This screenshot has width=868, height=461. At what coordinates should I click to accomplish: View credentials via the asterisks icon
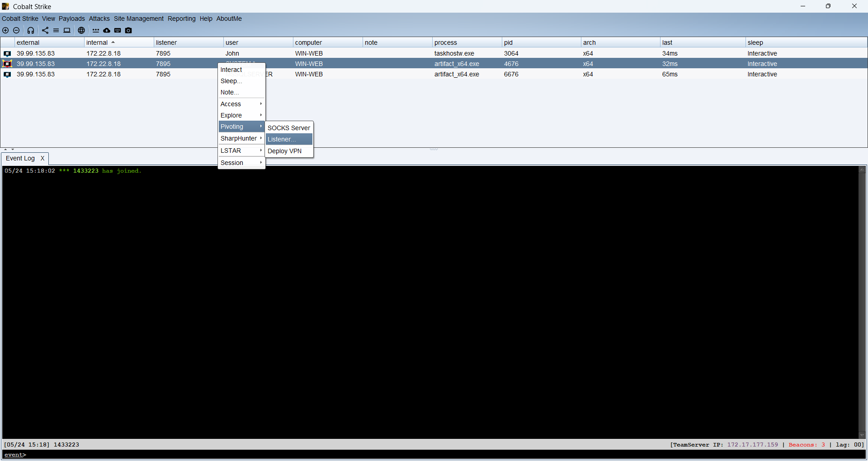(x=96, y=30)
